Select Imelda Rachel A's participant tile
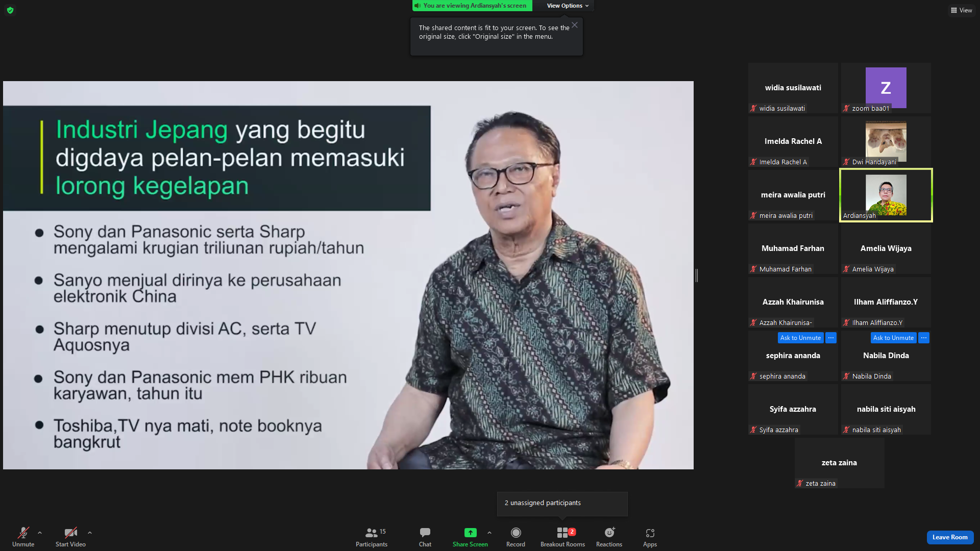Viewport: 980px width, 551px height. 793,141
